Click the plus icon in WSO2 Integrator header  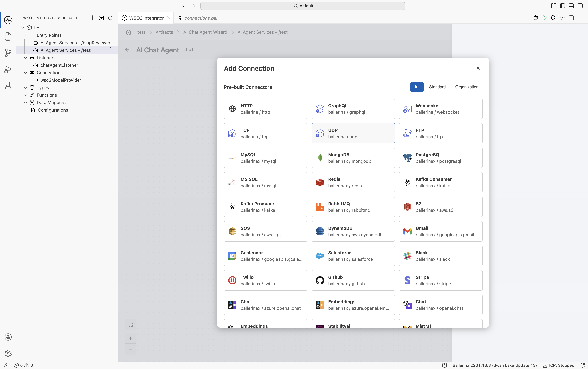(92, 18)
